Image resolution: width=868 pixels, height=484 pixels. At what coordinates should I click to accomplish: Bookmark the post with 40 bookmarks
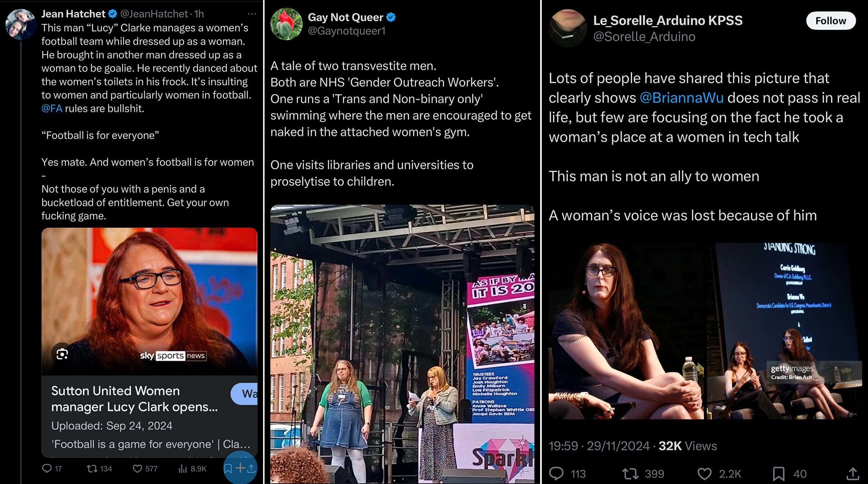(778, 474)
